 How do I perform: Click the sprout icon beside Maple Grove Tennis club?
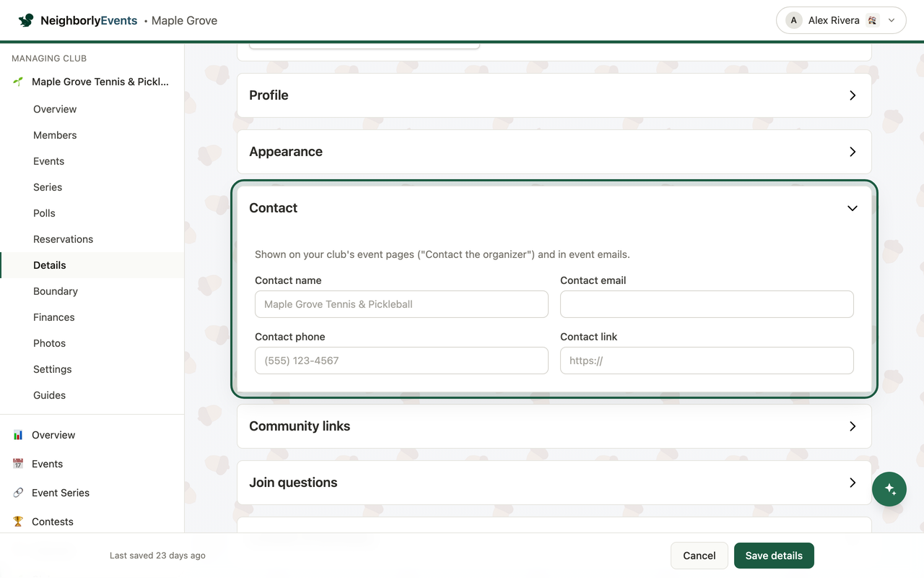point(18,82)
